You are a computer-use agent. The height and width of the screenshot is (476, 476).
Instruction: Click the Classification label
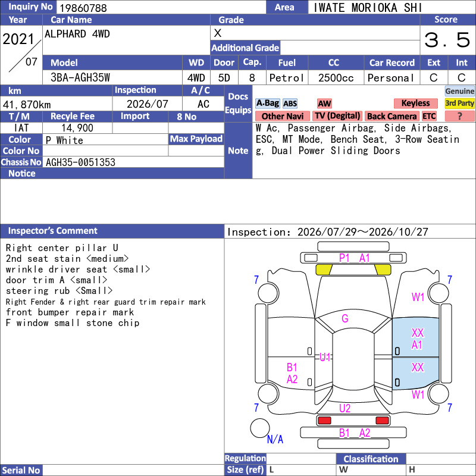click(x=371, y=459)
